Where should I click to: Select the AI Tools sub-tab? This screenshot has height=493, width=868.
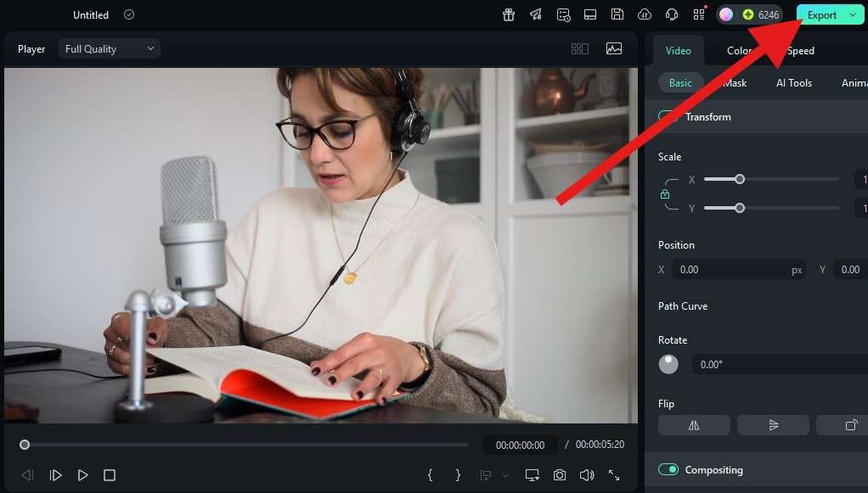(x=794, y=83)
